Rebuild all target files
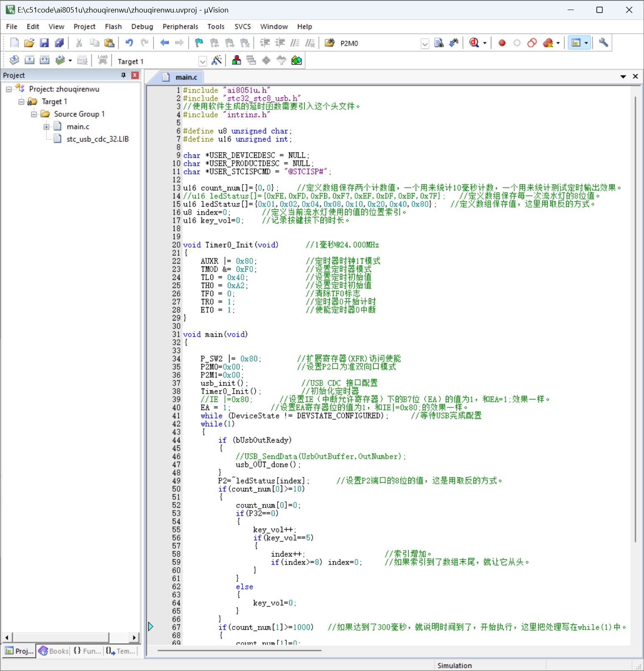Viewport: 644px width, 671px height. [44, 61]
